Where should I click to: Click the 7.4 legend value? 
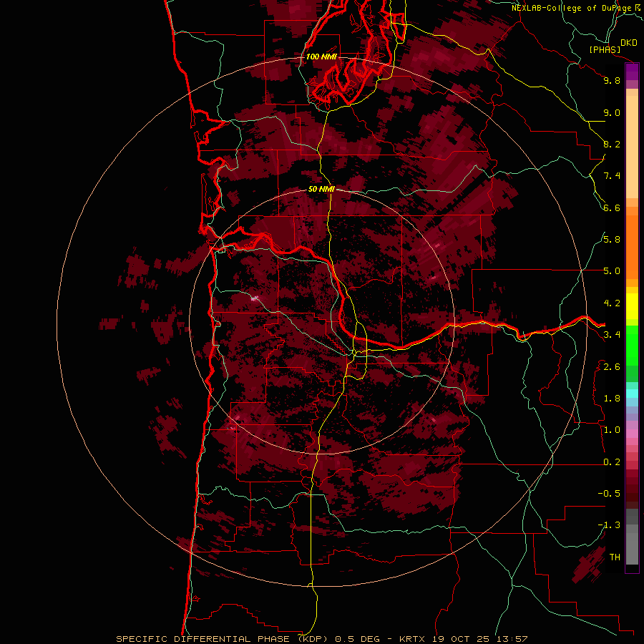pyautogui.click(x=612, y=176)
